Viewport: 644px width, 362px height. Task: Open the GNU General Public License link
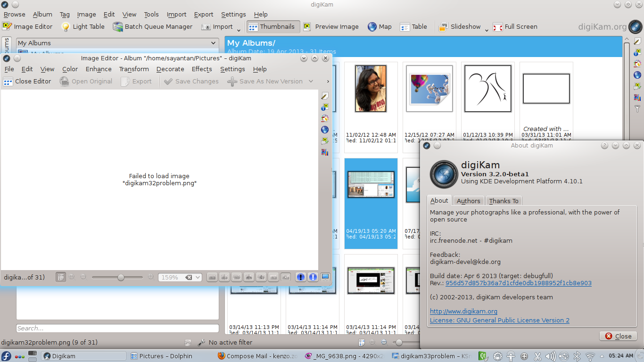click(499, 321)
